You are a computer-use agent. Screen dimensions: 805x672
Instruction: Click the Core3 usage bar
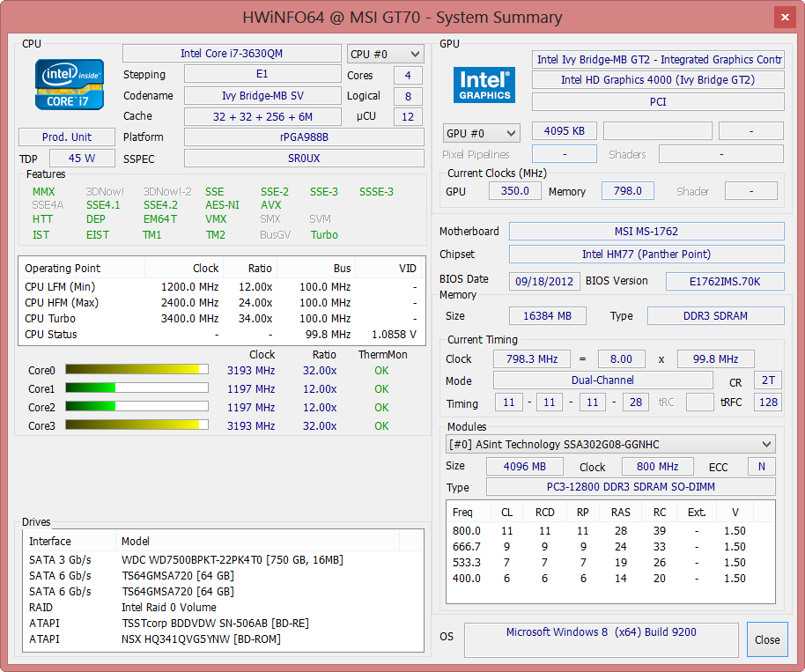point(137,425)
